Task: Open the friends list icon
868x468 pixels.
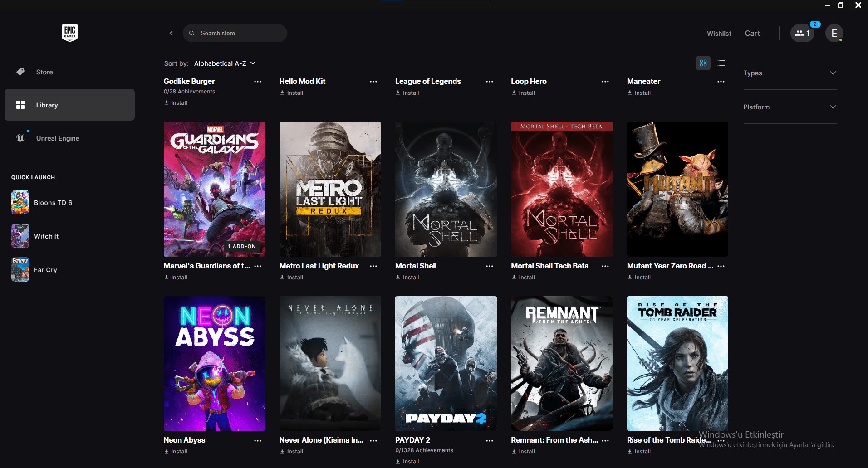Action: tap(802, 33)
